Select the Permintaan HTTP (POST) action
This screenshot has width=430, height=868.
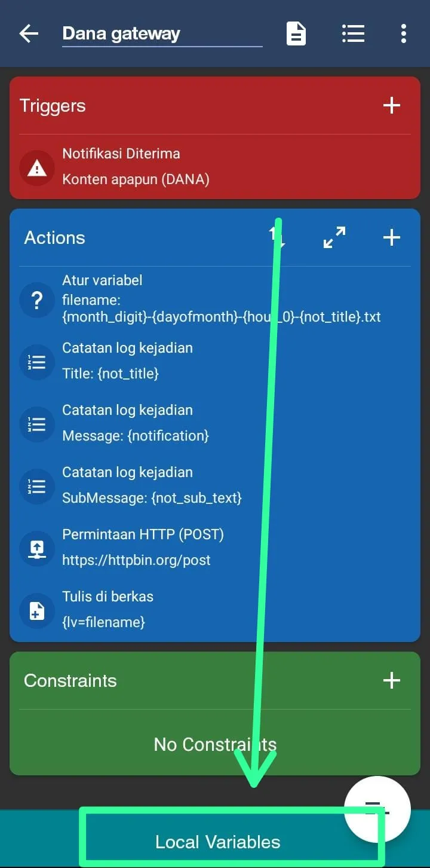pos(215,548)
